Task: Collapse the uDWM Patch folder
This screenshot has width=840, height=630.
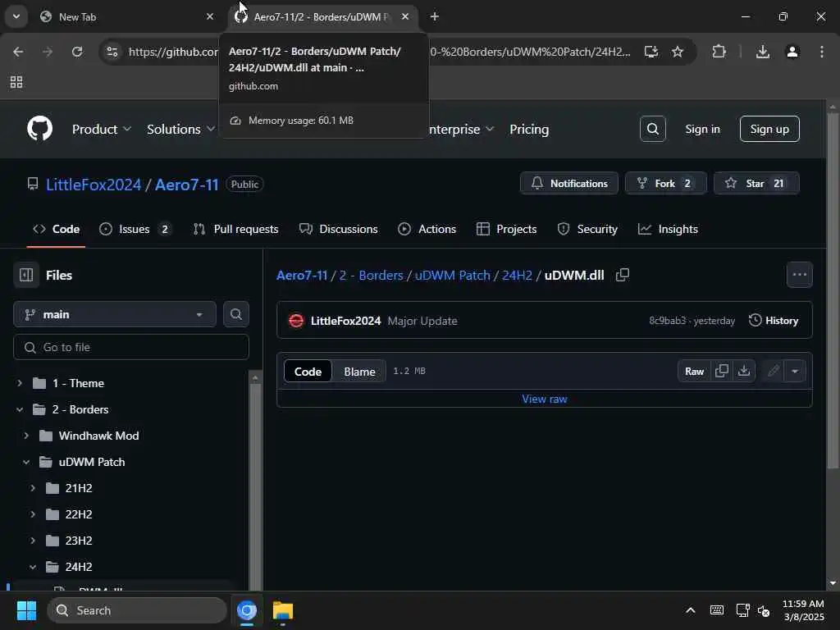Action: [x=25, y=462]
